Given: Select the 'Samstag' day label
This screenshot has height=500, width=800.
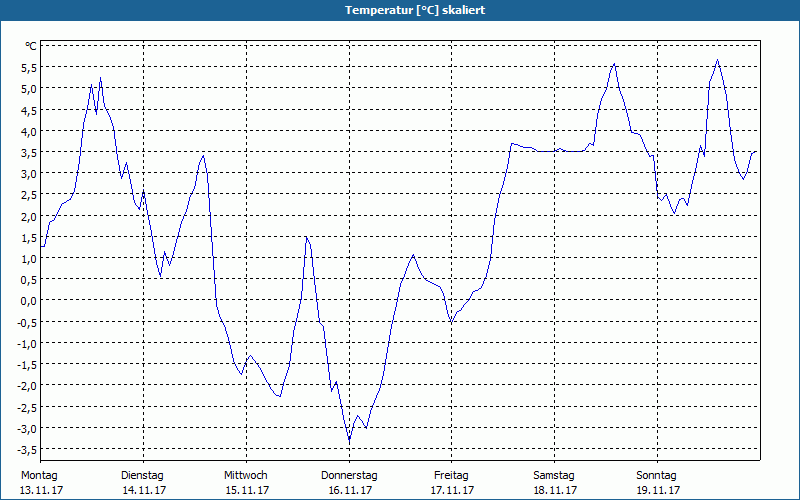Looking at the screenshot, I should point(554,476).
